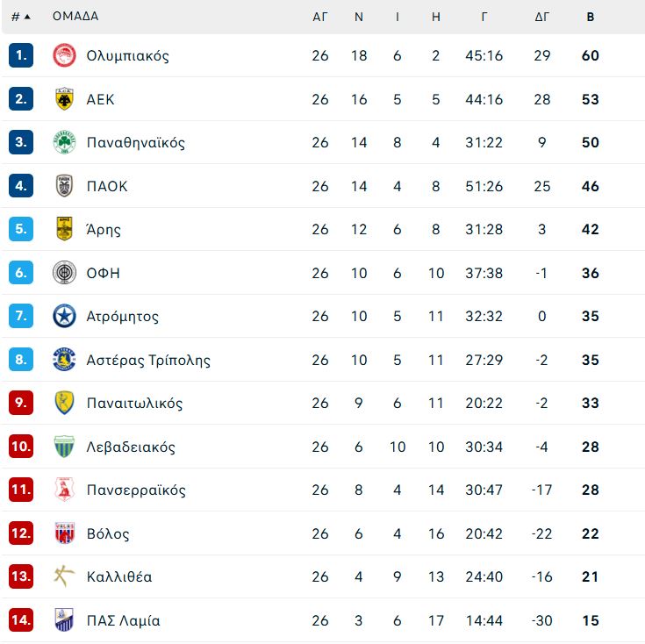Sort by goal difference ΔΓ header
The width and height of the screenshot is (645, 644).
point(541,17)
